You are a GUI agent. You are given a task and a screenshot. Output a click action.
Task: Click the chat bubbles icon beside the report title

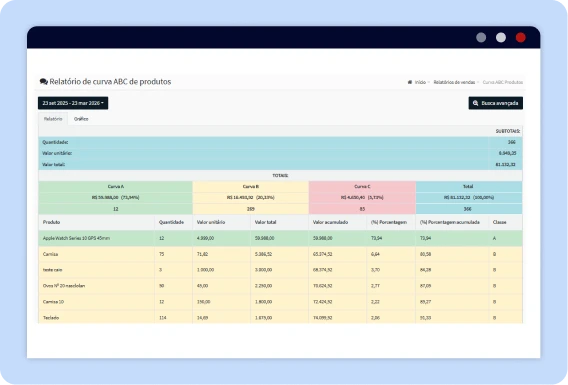44,81
